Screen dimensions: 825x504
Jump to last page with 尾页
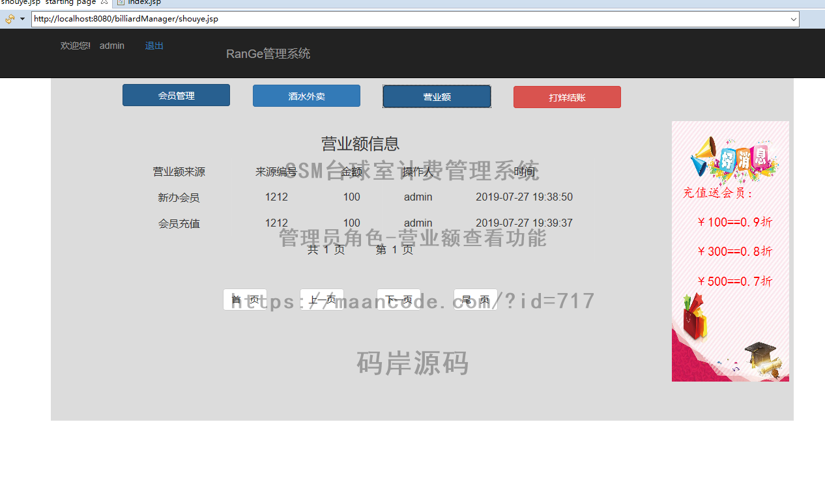pyautogui.click(x=476, y=300)
